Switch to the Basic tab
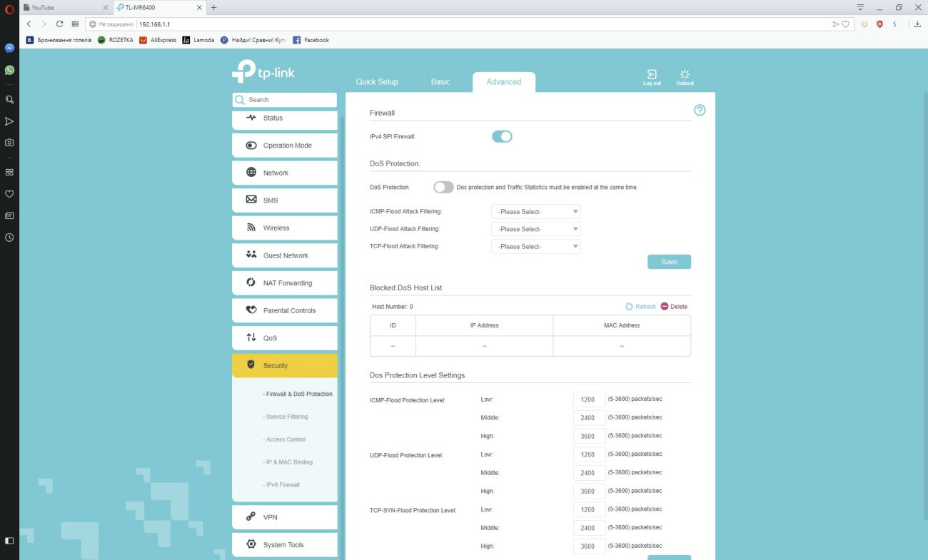This screenshot has width=928, height=560. pos(440,82)
